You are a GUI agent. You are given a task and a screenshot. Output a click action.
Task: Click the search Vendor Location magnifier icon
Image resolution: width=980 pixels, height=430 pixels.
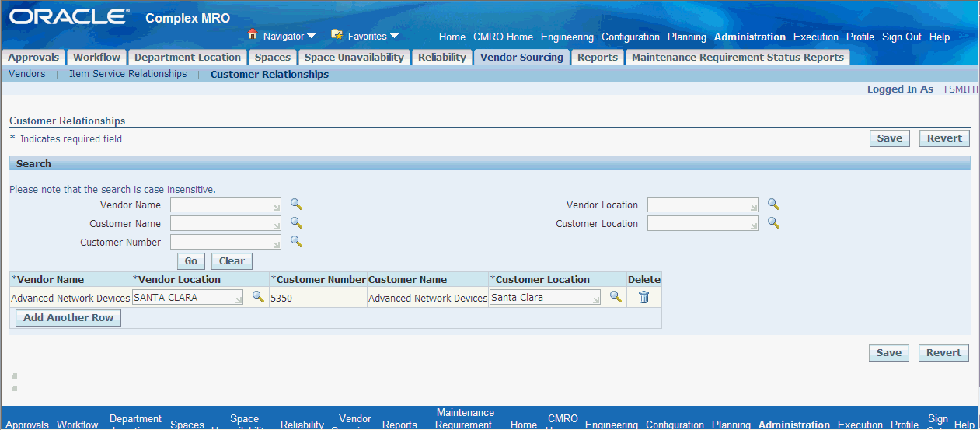(773, 204)
